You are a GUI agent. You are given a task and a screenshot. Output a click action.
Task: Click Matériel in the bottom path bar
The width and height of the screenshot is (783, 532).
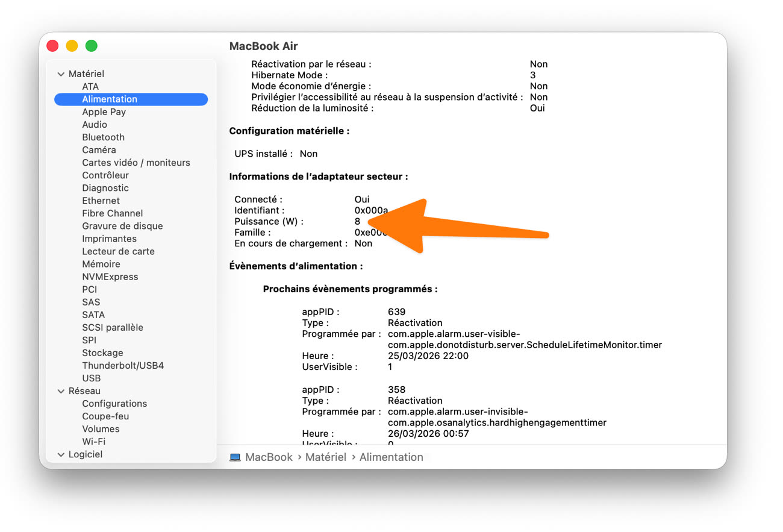coord(325,457)
